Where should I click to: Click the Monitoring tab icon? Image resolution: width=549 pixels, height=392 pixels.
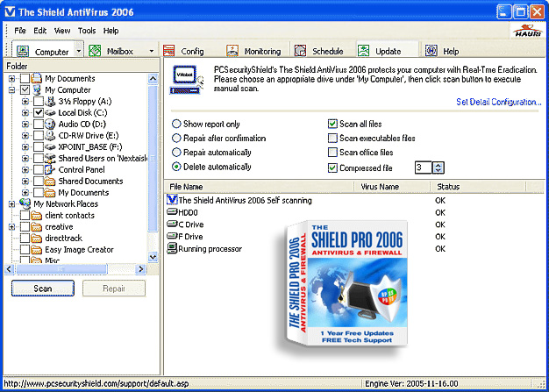[232, 51]
